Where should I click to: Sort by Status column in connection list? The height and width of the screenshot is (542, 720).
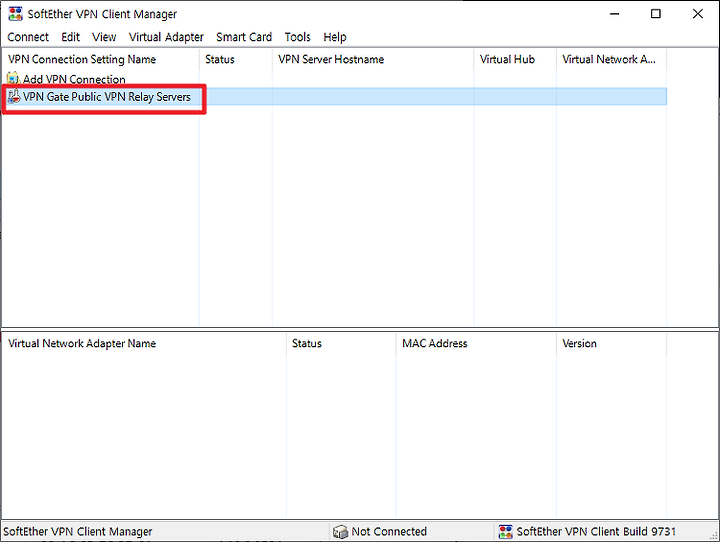click(x=236, y=59)
